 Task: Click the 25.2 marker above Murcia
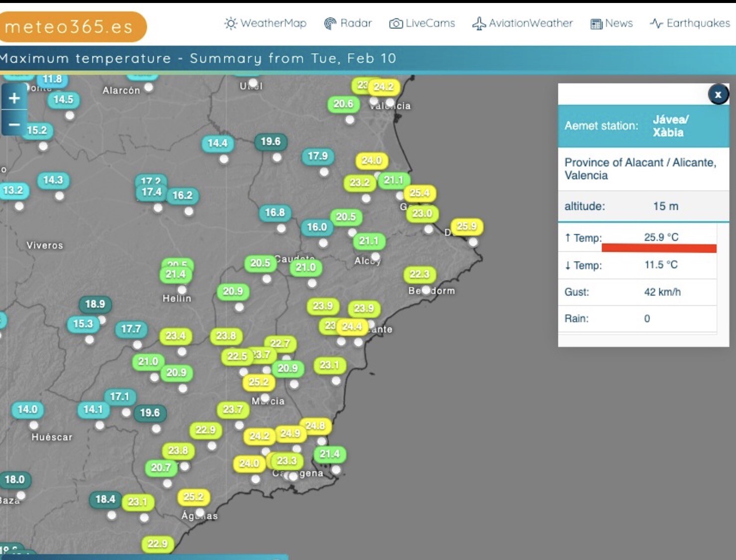coord(258,382)
